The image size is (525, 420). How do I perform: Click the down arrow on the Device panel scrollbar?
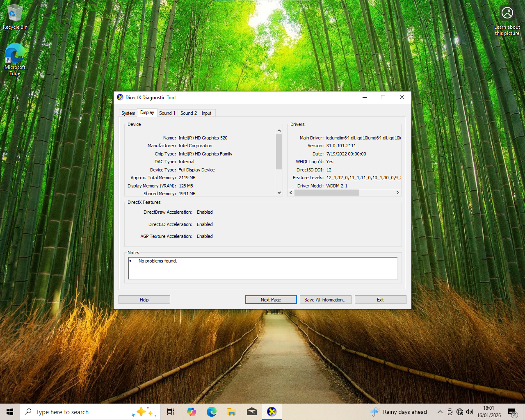tap(279, 192)
